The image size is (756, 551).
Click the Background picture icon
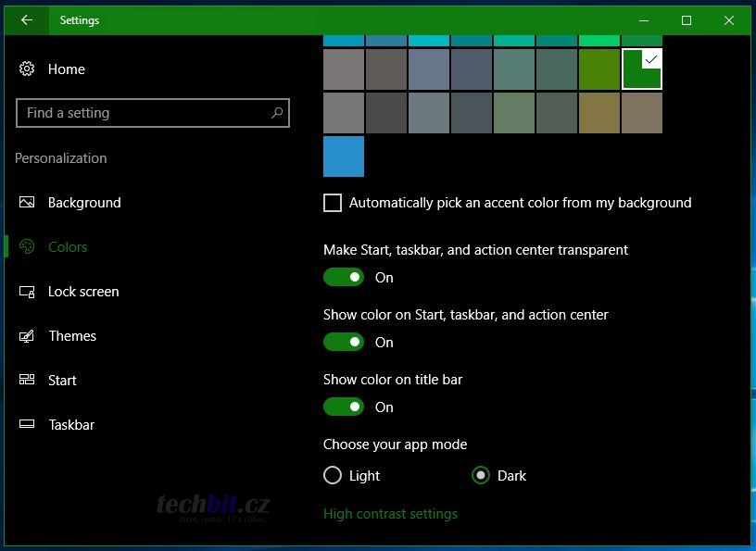(x=27, y=203)
